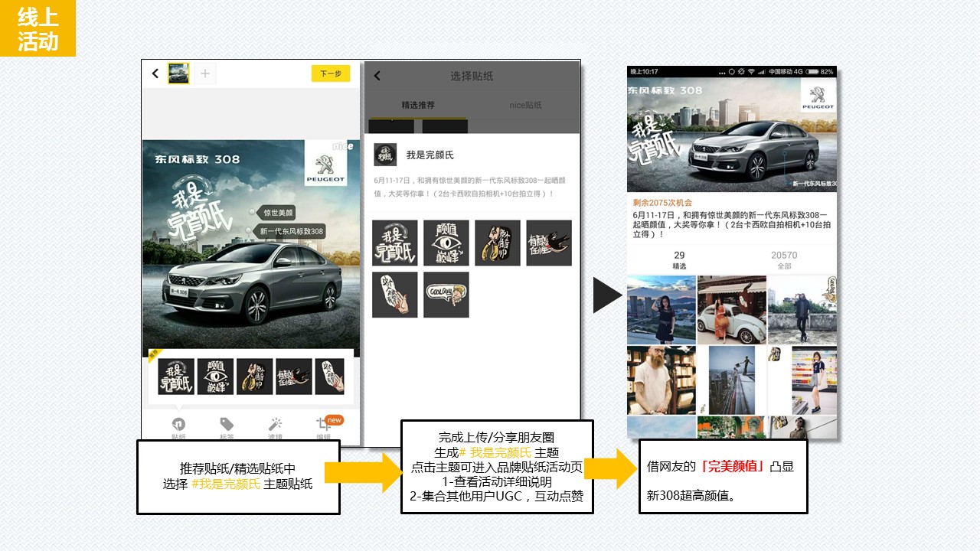Screen dimensions: 980x551
Task: Pick the hand sticker at the strip's end
Action: [330, 377]
